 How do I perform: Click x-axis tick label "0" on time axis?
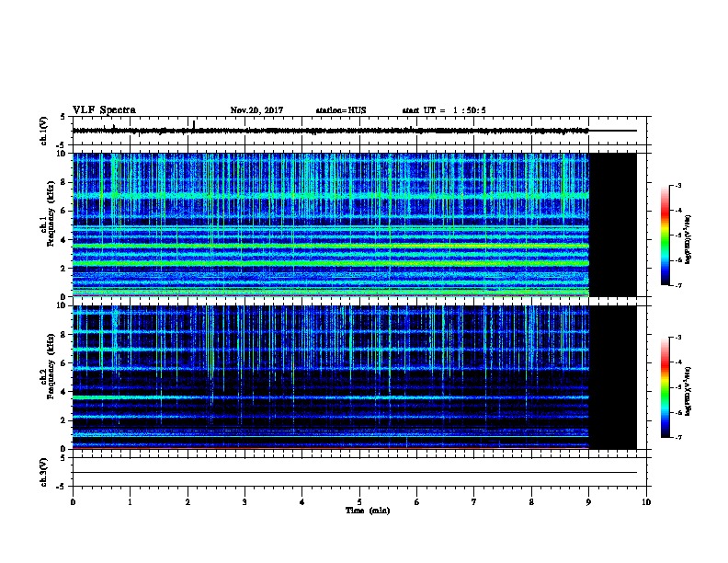pos(73,502)
